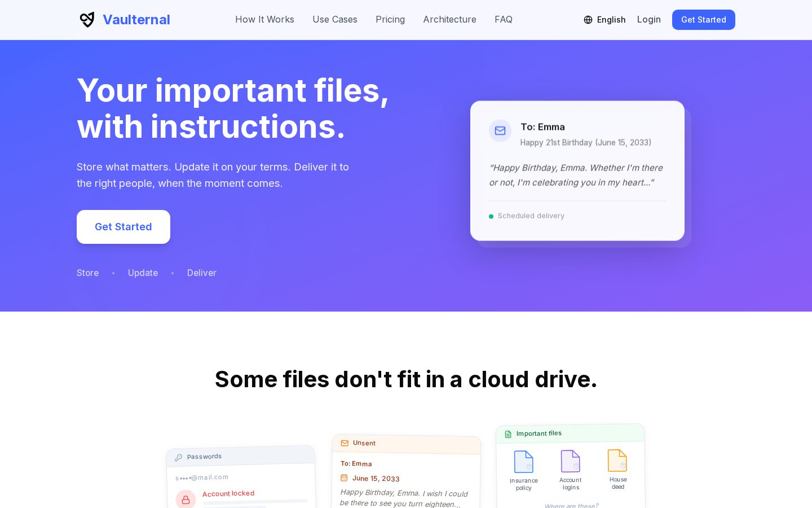Click the Vaulternal brand name
This screenshot has width=812, height=508.
point(136,20)
